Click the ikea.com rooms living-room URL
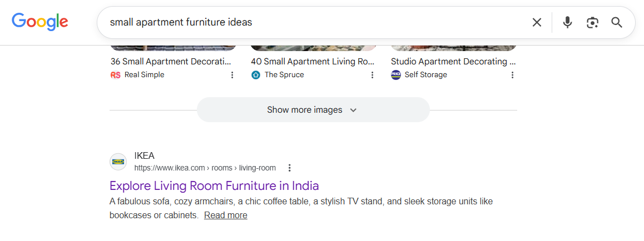 click(205, 168)
